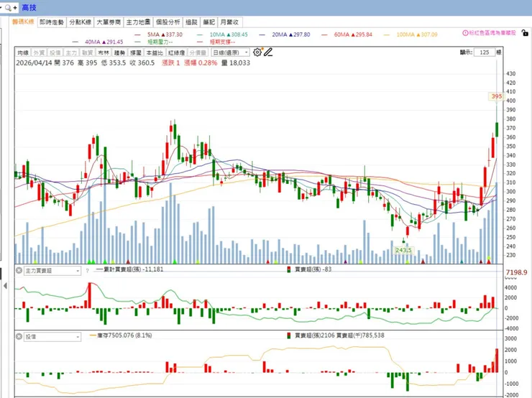Click the 高技 stock name in the title bar

point(29,7)
